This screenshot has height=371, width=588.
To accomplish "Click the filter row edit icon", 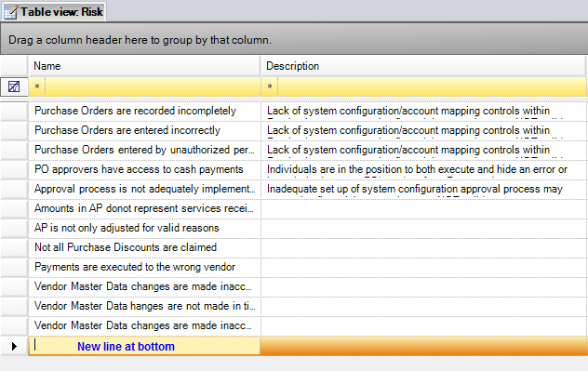I will (x=14, y=86).
